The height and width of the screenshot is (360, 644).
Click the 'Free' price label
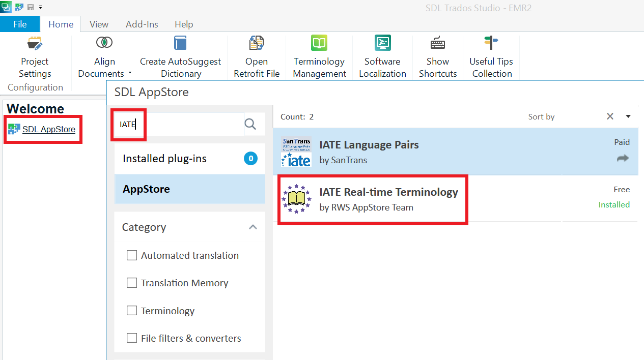coord(622,190)
